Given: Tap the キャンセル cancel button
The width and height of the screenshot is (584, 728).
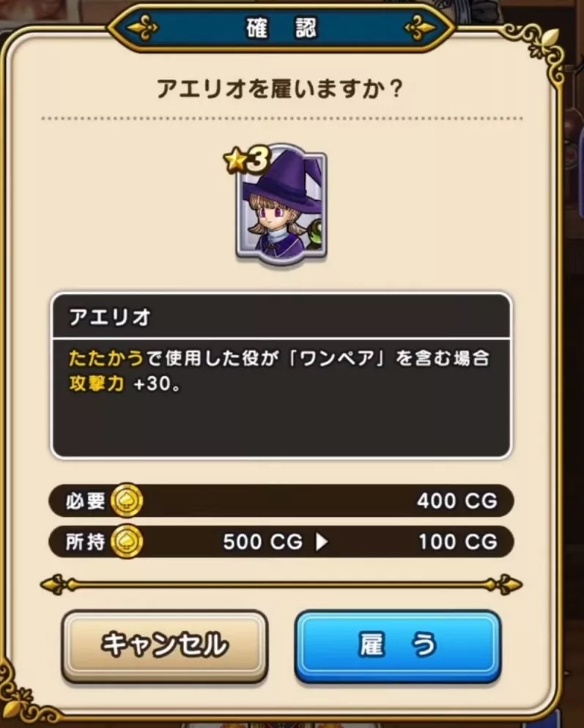Looking at the screenshot, I should [165, 646].
